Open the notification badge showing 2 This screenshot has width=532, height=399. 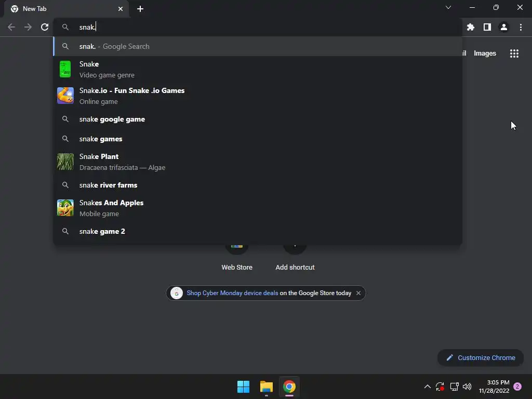click(x=517, y=387)
